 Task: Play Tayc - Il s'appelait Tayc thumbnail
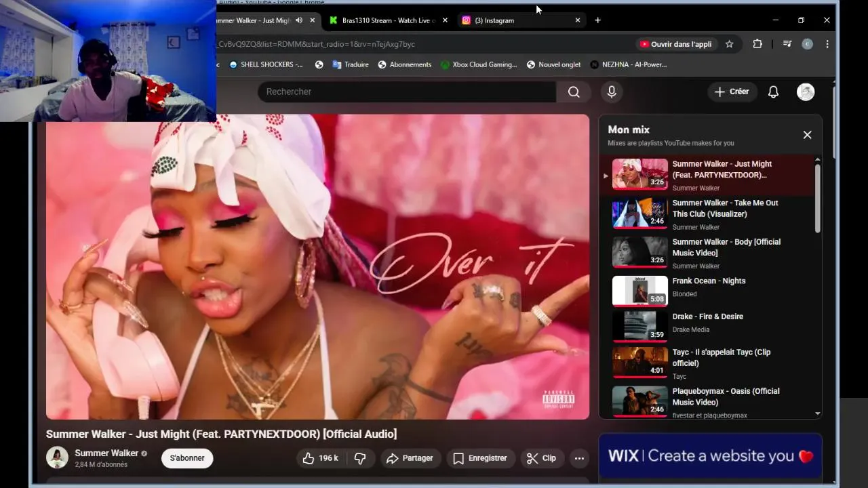pos(639,362)
